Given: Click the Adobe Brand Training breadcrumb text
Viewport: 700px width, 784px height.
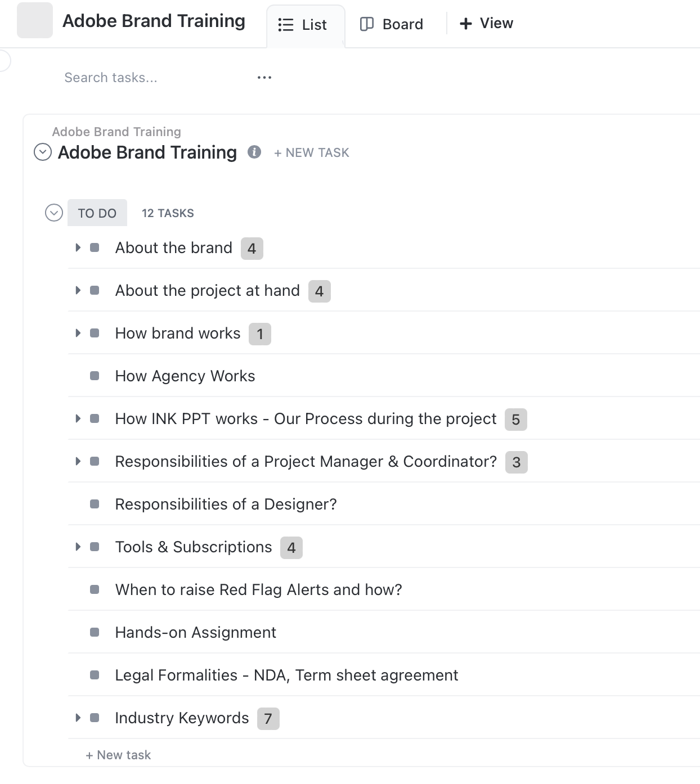Looking at the screenshot, I should pos(116,132).
